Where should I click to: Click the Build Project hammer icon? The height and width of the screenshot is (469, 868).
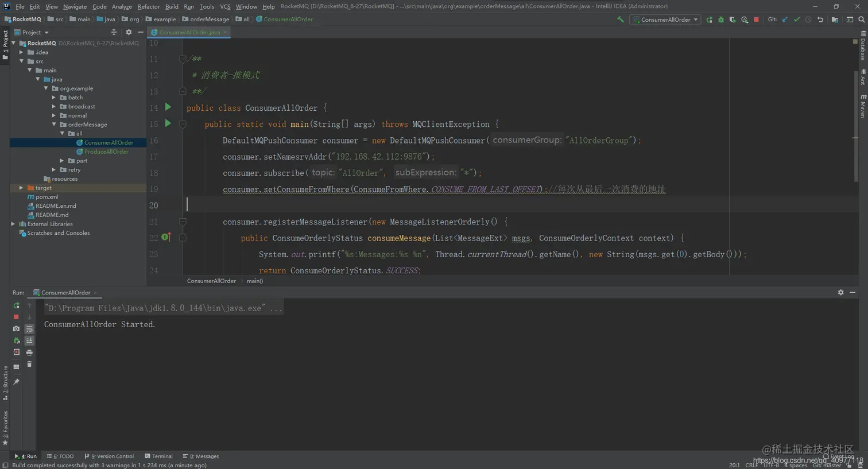[621, 19]
